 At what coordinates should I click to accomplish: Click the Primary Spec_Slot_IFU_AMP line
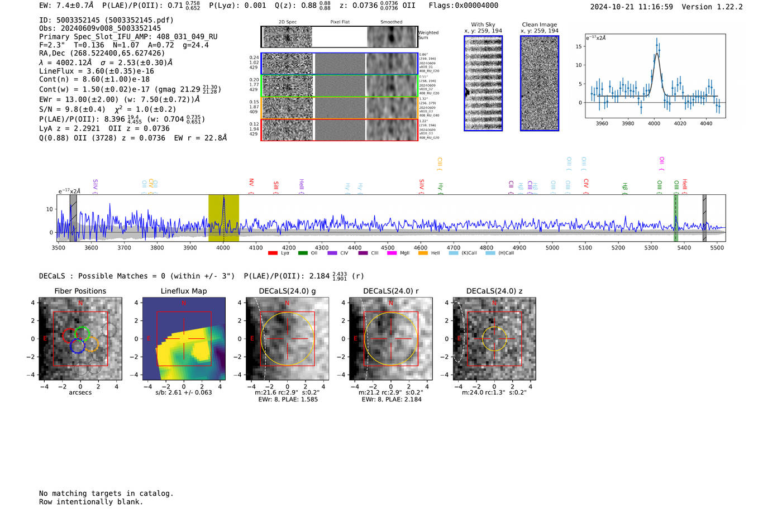pos(128,37)
